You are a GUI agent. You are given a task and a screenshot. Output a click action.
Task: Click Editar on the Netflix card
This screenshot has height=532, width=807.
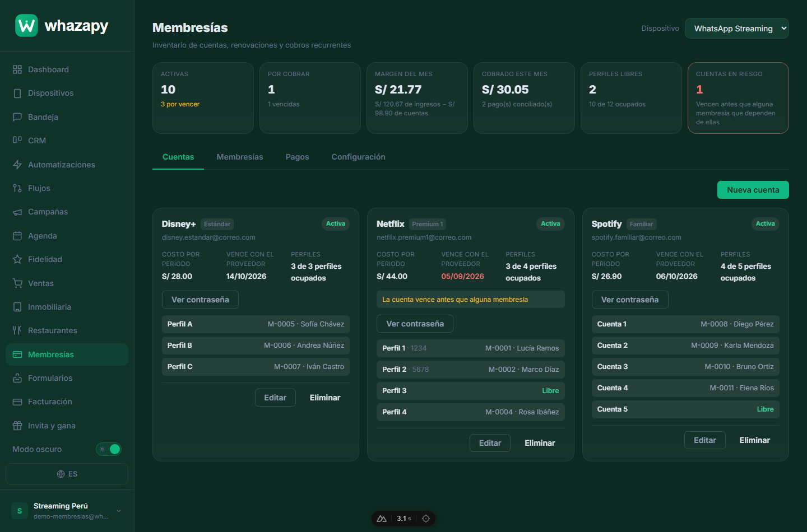pos(490,443)
